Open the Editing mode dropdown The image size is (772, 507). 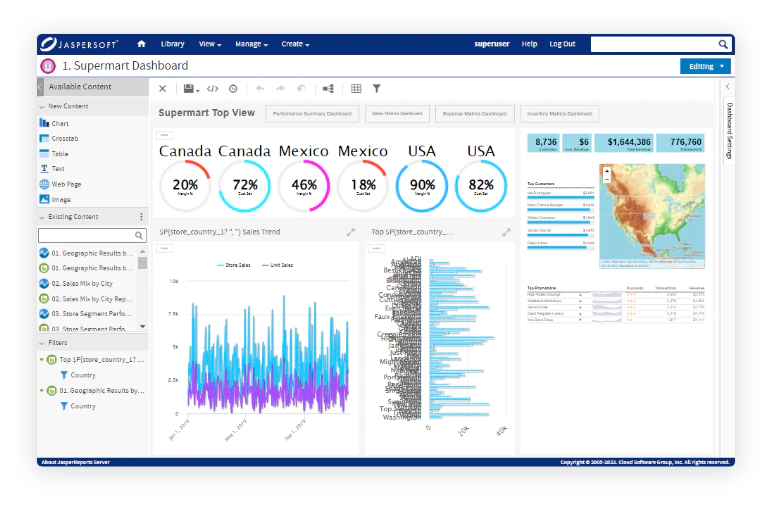click(705, 66)
